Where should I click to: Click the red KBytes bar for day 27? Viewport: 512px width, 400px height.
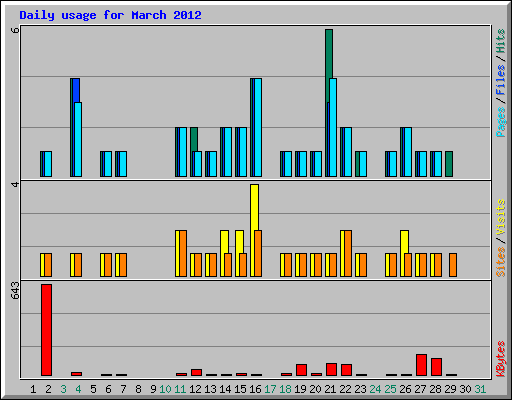[421, 365]
